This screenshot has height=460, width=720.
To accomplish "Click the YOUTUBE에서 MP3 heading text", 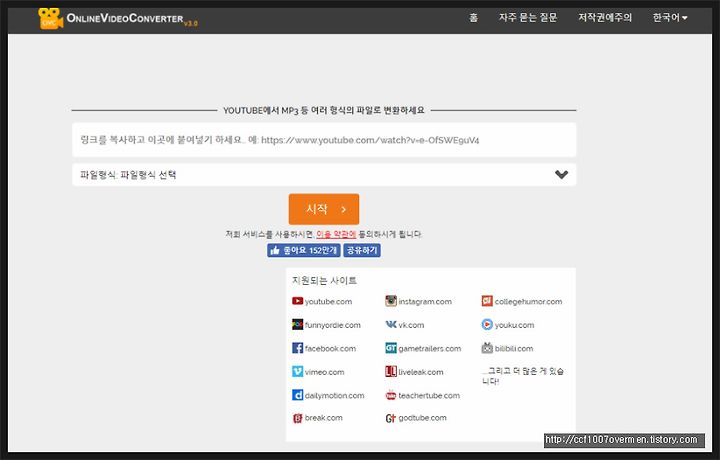I will 324,110.
